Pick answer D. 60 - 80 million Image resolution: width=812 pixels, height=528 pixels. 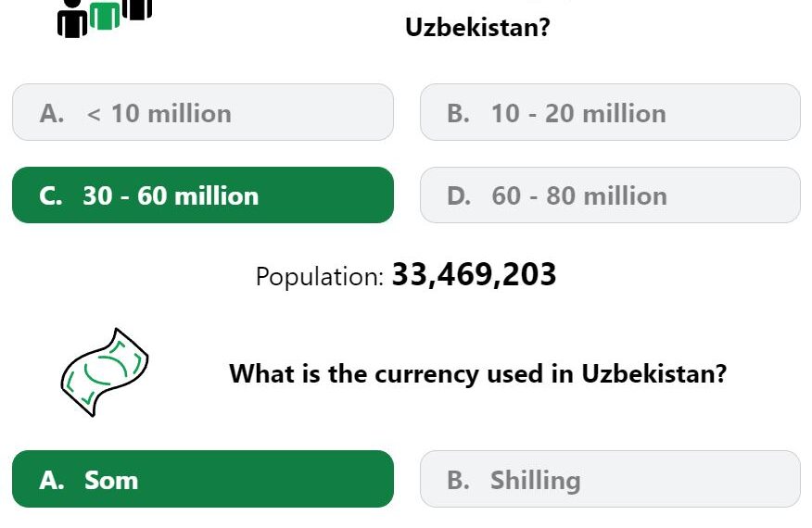coord(610,195)
